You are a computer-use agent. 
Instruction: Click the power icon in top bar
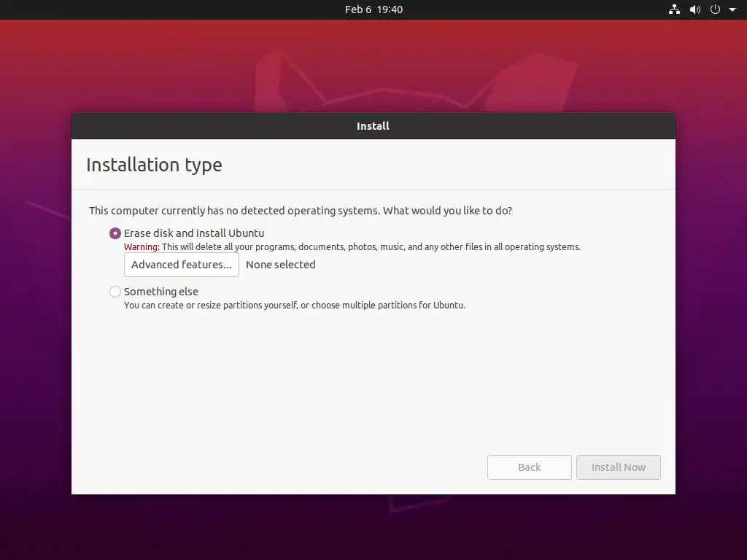click(715, 9)
